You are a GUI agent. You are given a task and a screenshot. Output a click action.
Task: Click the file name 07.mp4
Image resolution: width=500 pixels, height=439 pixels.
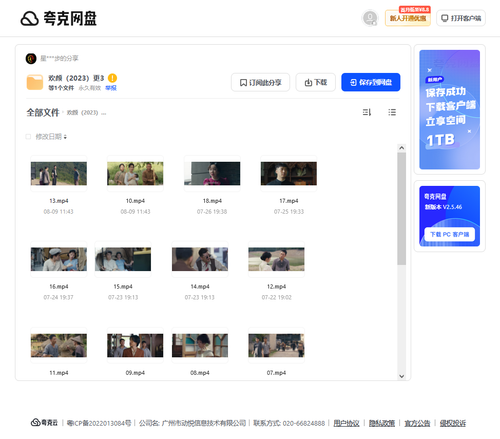(x=276, y=373)
